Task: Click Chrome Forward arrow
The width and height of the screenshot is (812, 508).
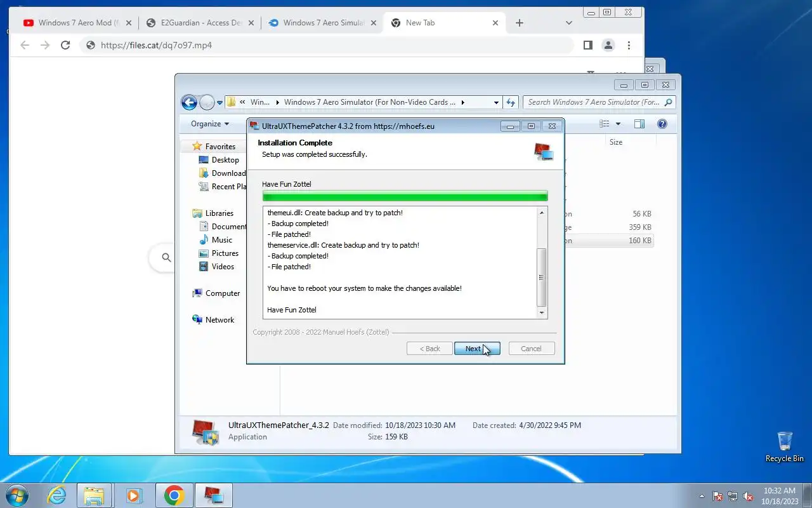Action: click(x=45, y=45)
